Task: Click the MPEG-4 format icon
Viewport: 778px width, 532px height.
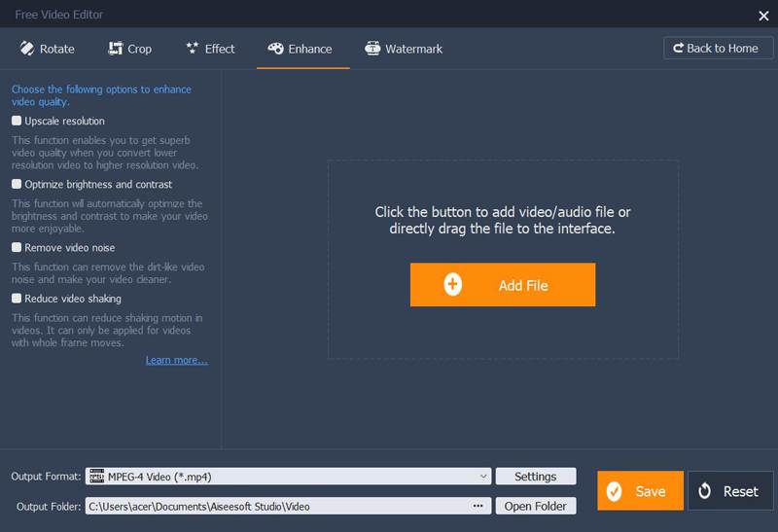Action: pos(96,477)
